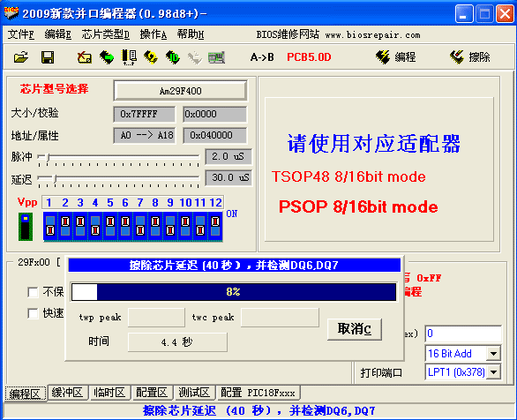Viewport: 517px width, 420px height.
Task: Open a file with the folder icon
Action: coord(21,57)
